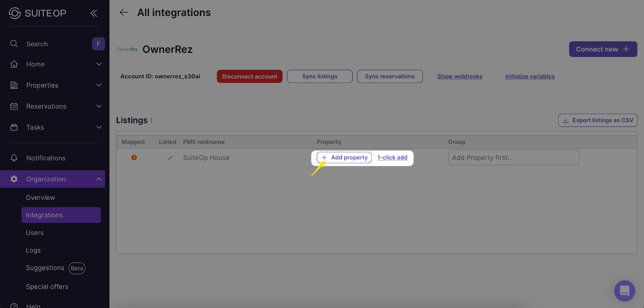This screenshot has width=644, height=308.
Task: Click the 1-click add link
Action: click(x=392, y=158)
